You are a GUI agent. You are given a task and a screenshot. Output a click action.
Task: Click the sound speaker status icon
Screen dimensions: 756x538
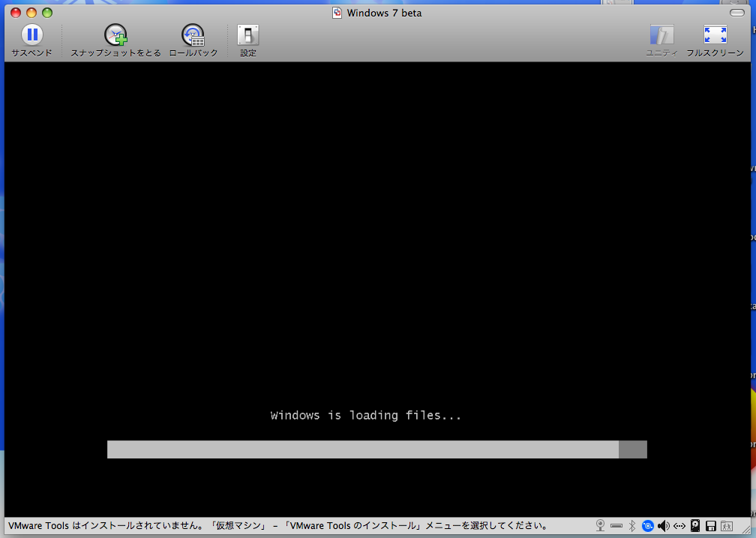[x=664, y=525]
